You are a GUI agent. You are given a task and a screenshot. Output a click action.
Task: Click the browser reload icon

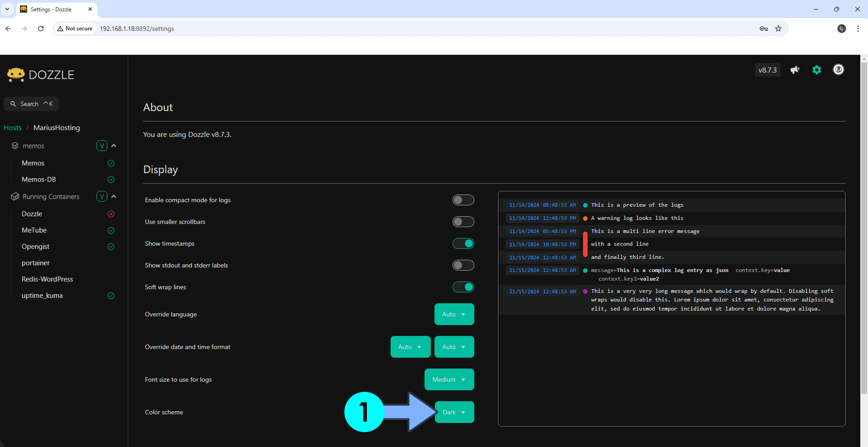(41, 29)
